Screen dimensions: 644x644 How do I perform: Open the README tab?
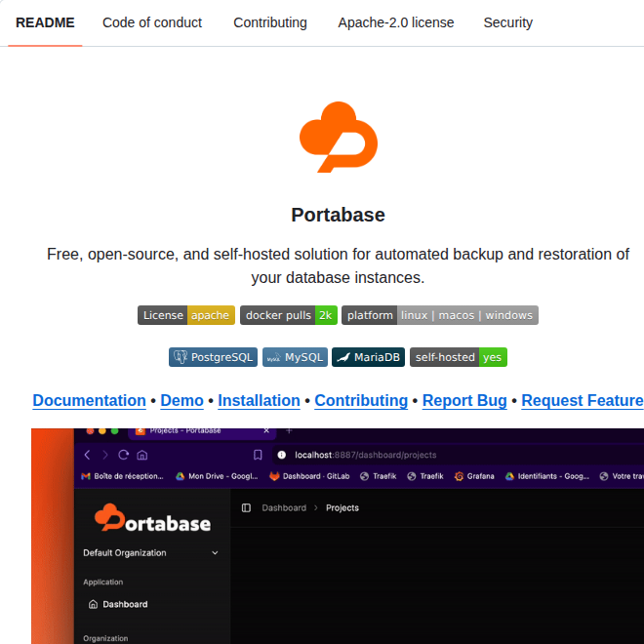point(45,22)
